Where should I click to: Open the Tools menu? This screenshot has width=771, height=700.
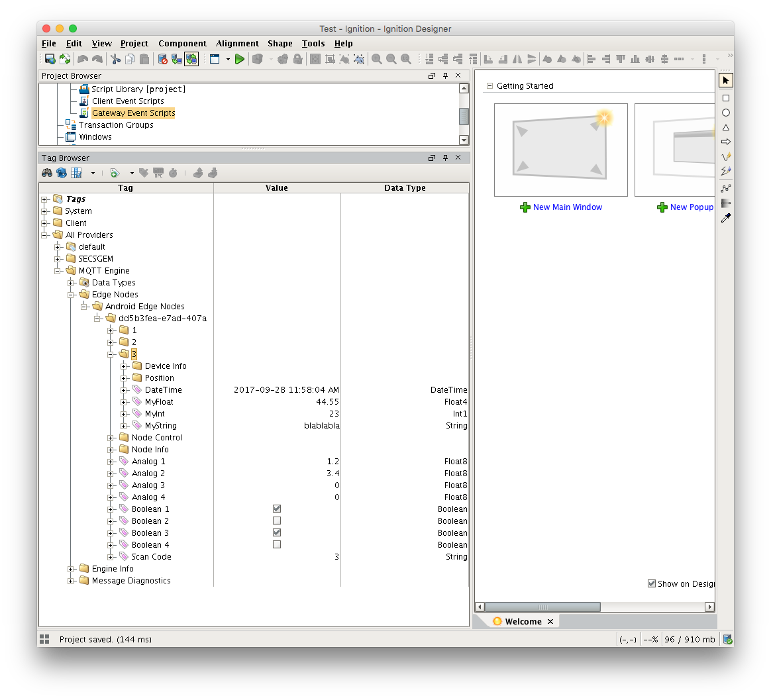tap(313, 44)
